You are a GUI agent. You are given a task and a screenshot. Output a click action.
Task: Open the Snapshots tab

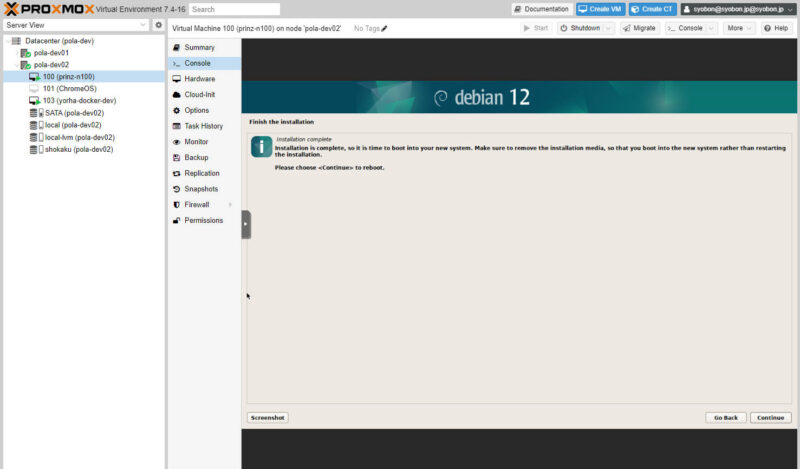[204, 189]
